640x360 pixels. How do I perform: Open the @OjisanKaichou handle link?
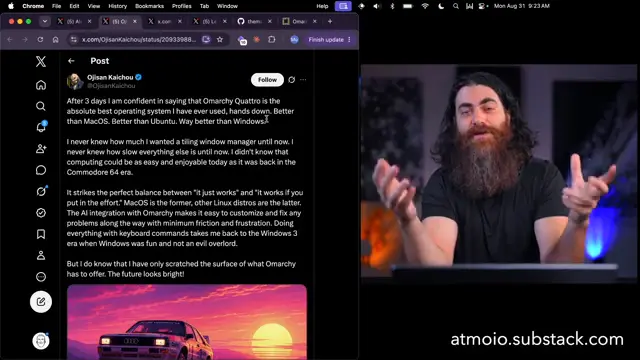pos(111,86)
